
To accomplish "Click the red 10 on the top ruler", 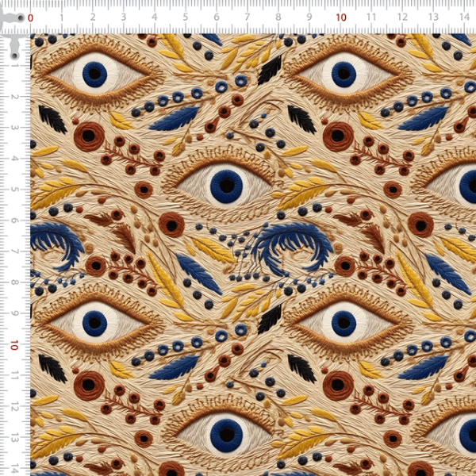I will tap(341, 17).
